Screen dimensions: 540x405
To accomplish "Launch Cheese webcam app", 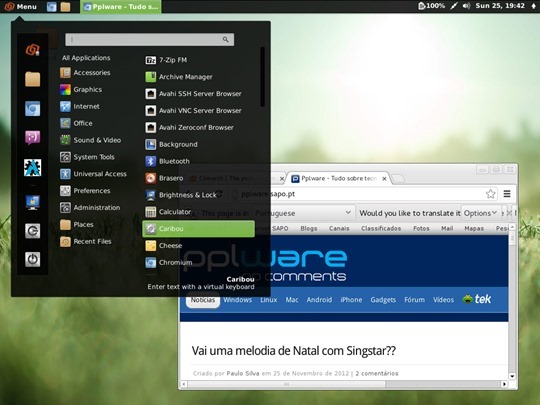I will (x=199, y=246).
